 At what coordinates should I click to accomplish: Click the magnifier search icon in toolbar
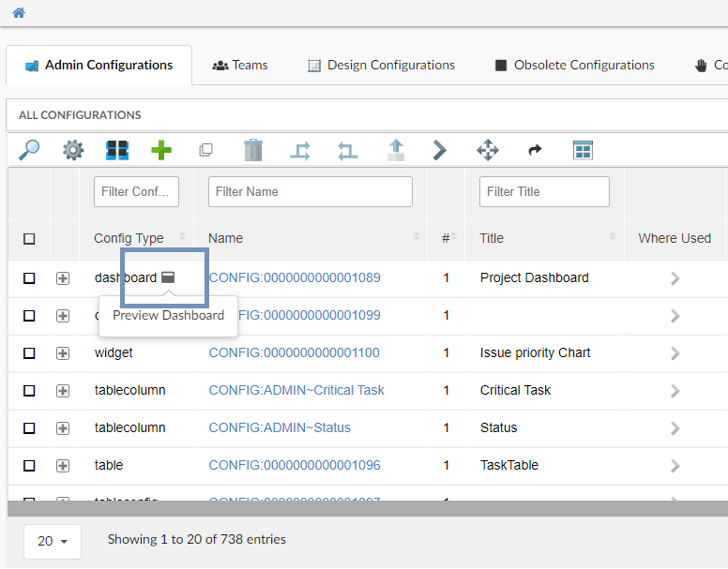pyautogui.click(x=29, y=150)
